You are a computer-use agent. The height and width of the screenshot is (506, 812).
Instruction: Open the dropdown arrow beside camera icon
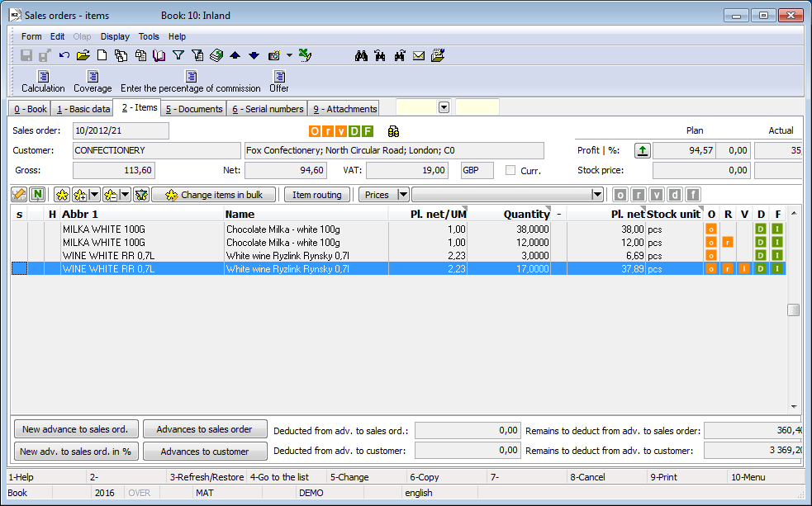point(289,55)
